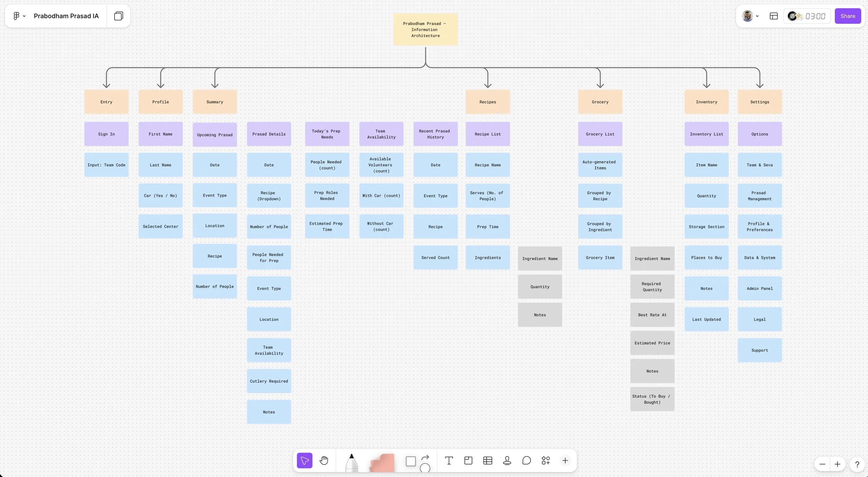
Task: Zoom in using the plus button
Action: (x=837, y=464)
